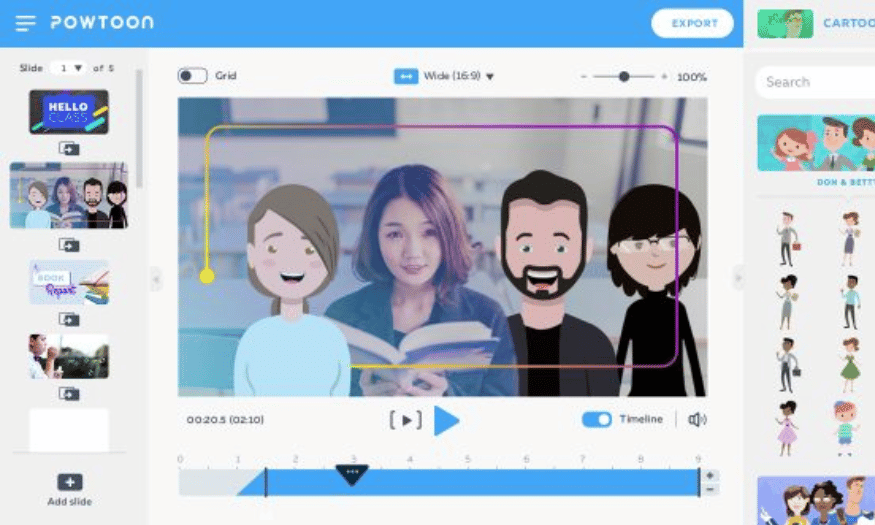Select the blank fifth slide thumbnail

(x=69, y=430)
